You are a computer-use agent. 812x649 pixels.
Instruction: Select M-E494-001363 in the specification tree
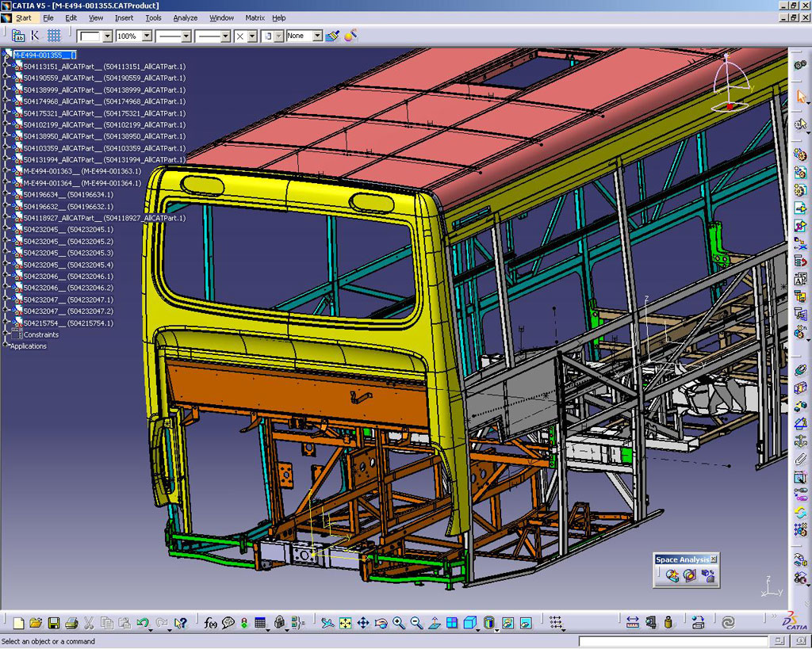pos(48,171)
